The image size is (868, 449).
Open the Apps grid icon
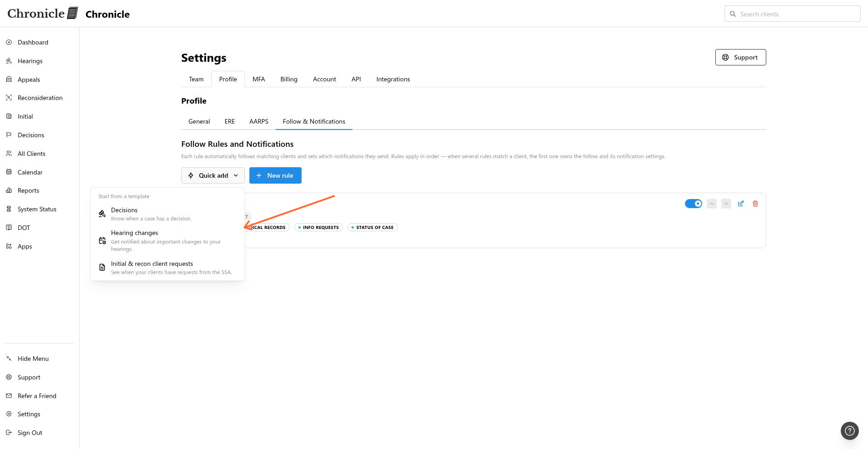click(x=9, y=246)
